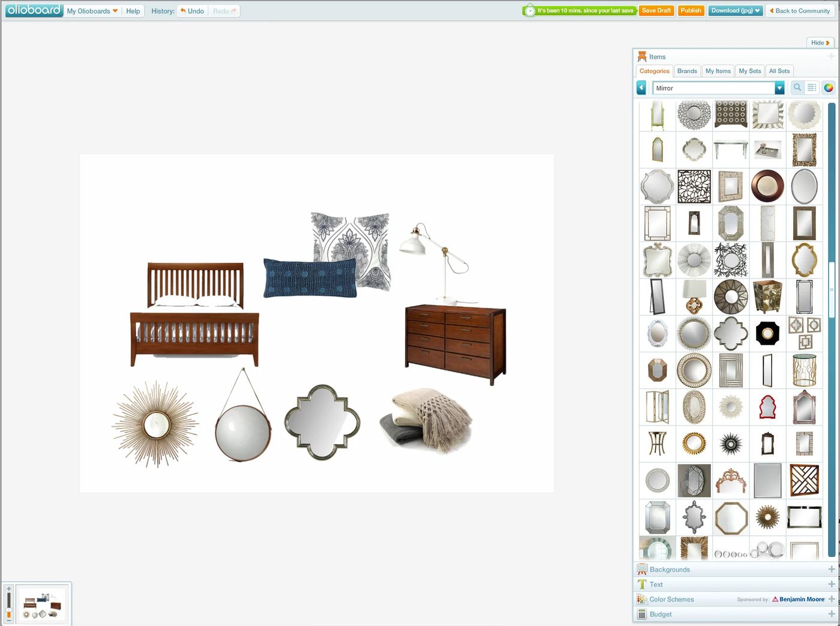Image resolution: width=840 pixels, height=626 pixels.
Task: Open the My Items tab
Action: point(718,71)
